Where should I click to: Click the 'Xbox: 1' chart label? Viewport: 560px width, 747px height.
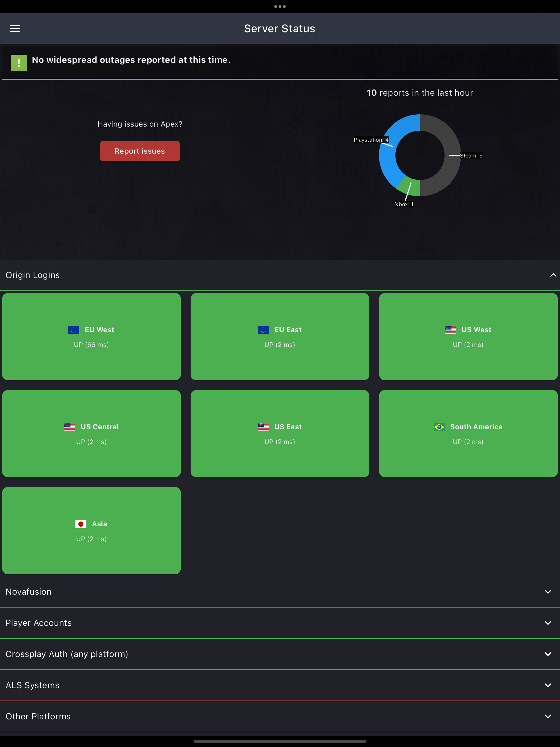click(404, 204)
